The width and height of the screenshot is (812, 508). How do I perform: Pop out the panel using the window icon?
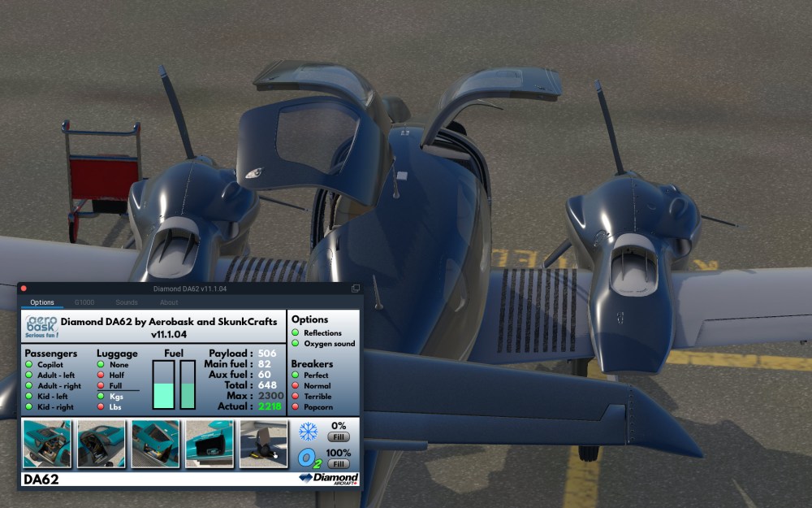click(355, 289)
